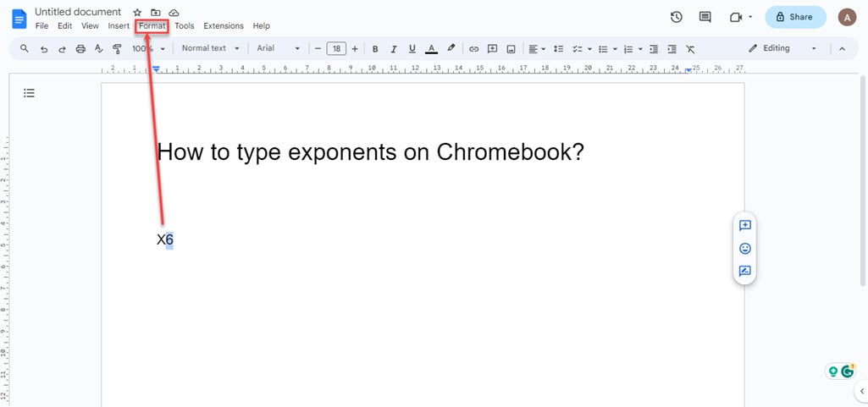The image size is (868, 407).
Task: Click the X6 text line
Action: (165, 240)
